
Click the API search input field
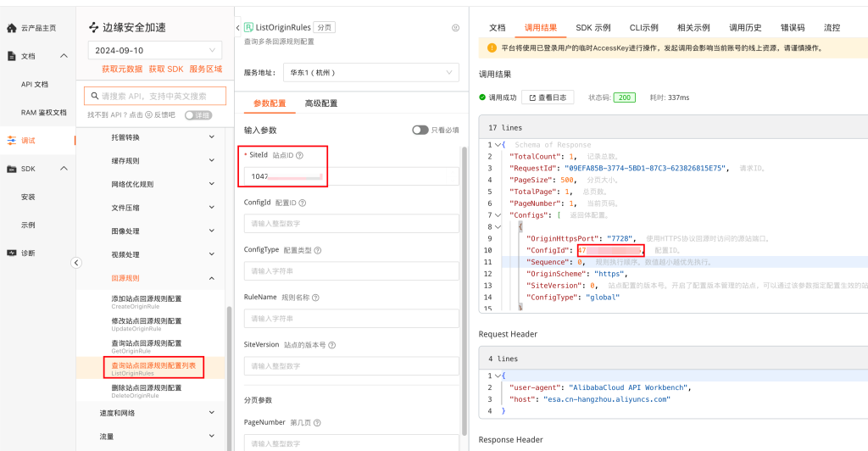(x=161, y=97)
